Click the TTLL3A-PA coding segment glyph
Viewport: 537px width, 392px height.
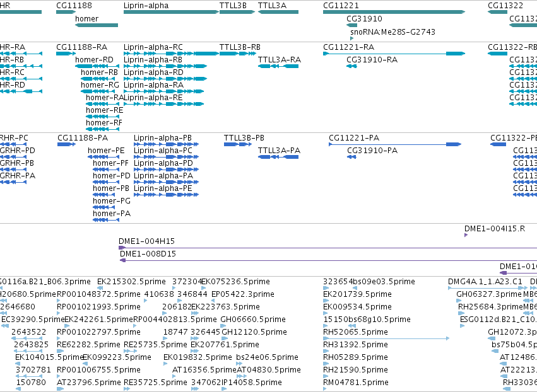click(x=278, y=157)
